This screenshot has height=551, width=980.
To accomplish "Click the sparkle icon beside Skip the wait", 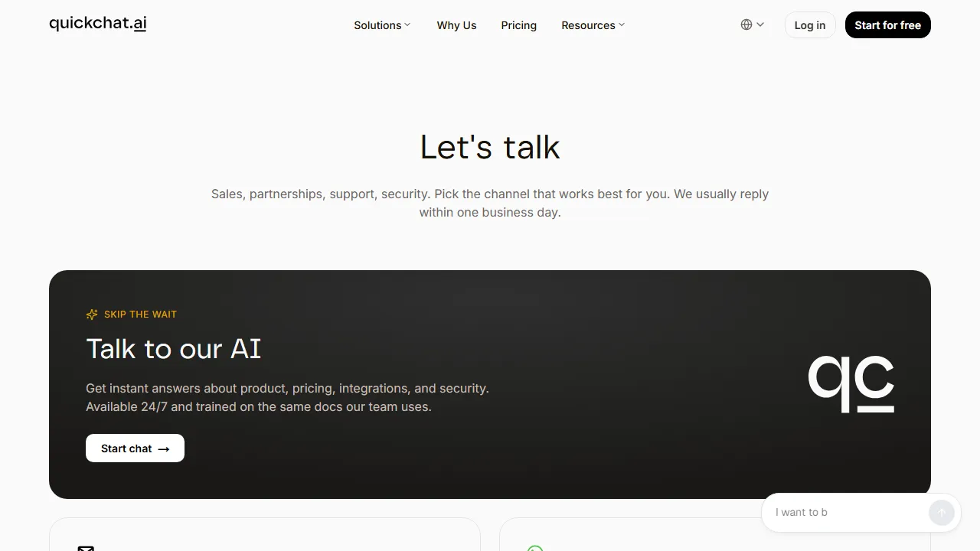I will (x=92, y=315).
